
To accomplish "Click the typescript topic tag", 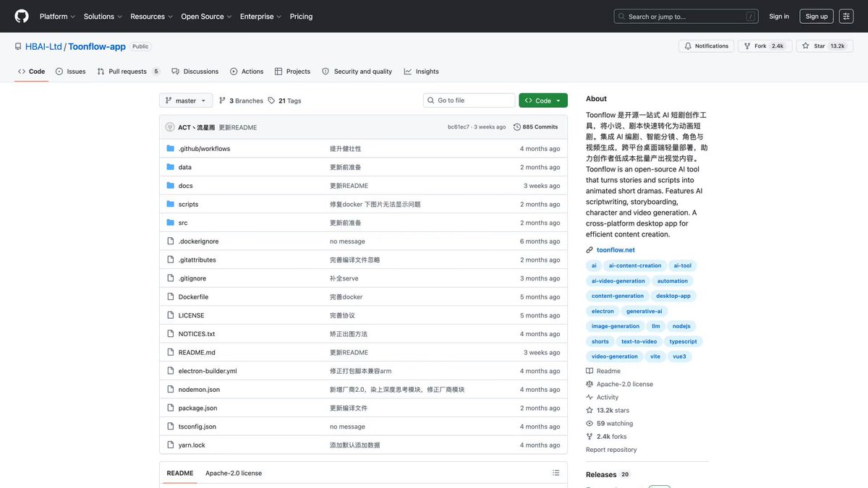I will click(x=683, y=341).
